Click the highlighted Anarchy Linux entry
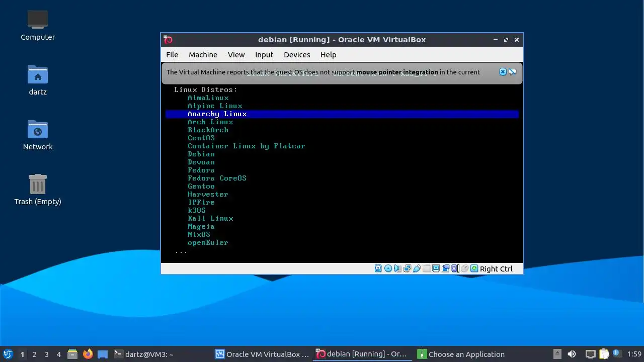This screenshot has width=644, height=362. pyautogui.click(x=342, y=114)
